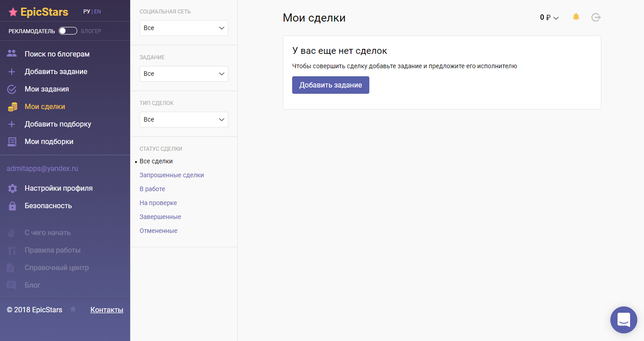Switch language to РУ
This screenshot has width=644, height=341.
pos(87,12)
